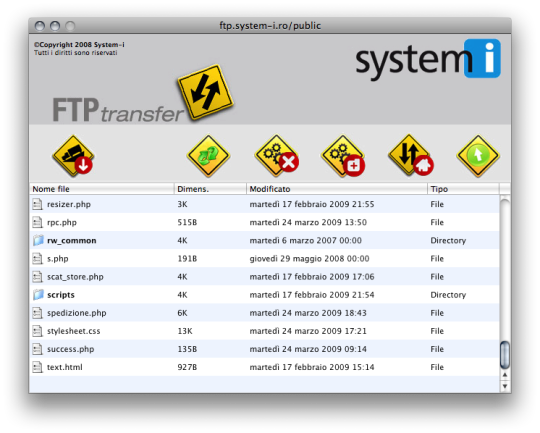This screenshot has height=433, width=540.
Task: Click the gears with red plus icon
Action: 343,156
